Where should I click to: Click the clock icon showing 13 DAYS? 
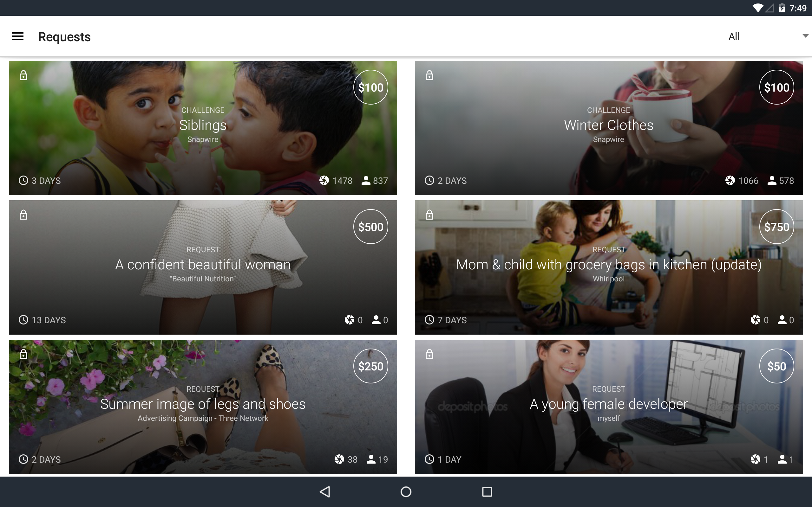coord(23,320)
